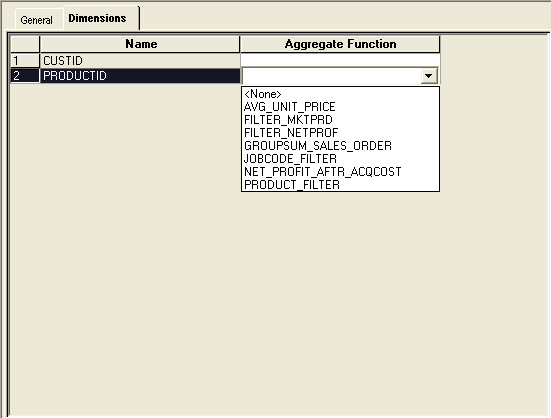Select the PRODUCTID name cell
The width and height of the screenshot is (551, 418).
point(140,76)
